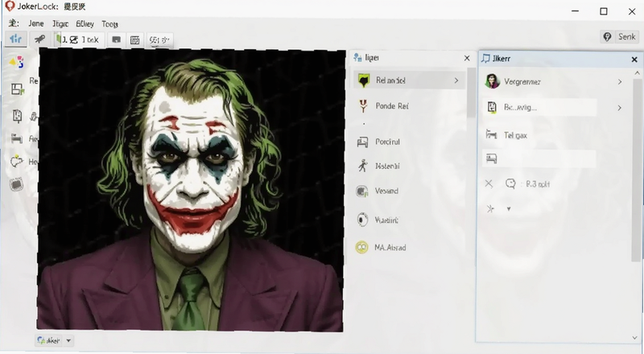Click the liger panel header icon

point(357,58)
